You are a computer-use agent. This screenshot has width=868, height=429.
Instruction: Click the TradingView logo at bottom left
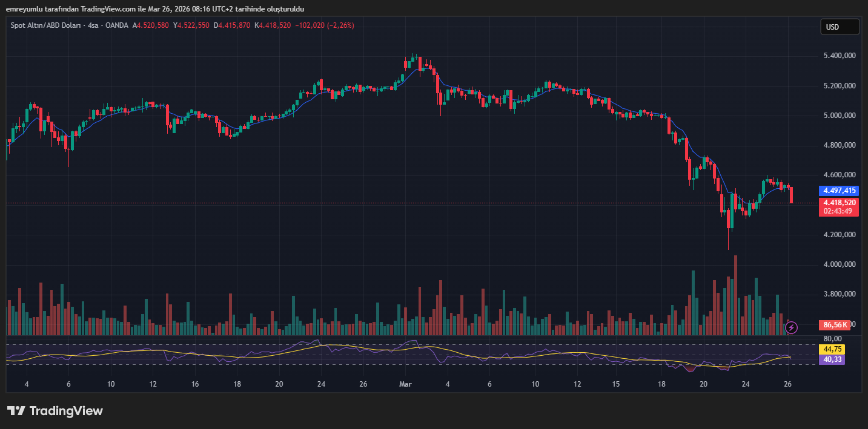[x=55, y=411]
